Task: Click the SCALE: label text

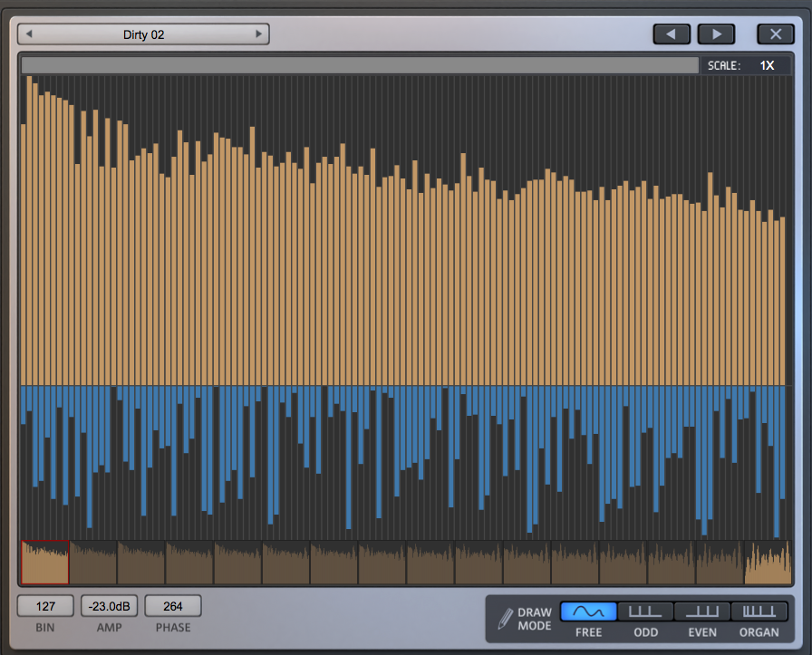Action: 724,66
